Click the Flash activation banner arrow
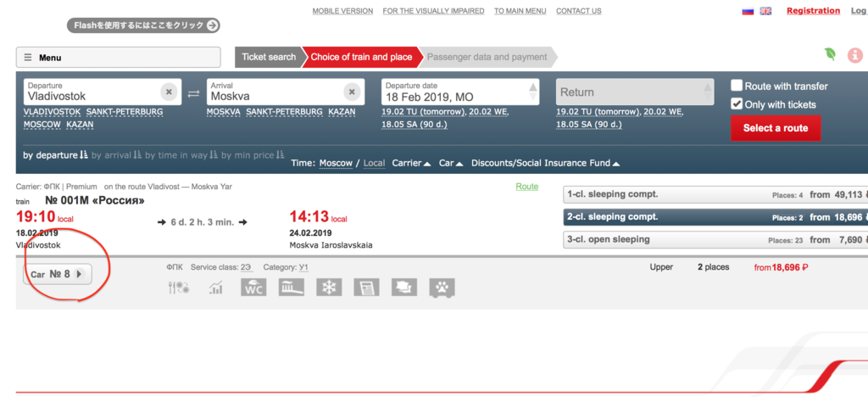Screen dimensions: 868x397 click(x=213, y=25)
